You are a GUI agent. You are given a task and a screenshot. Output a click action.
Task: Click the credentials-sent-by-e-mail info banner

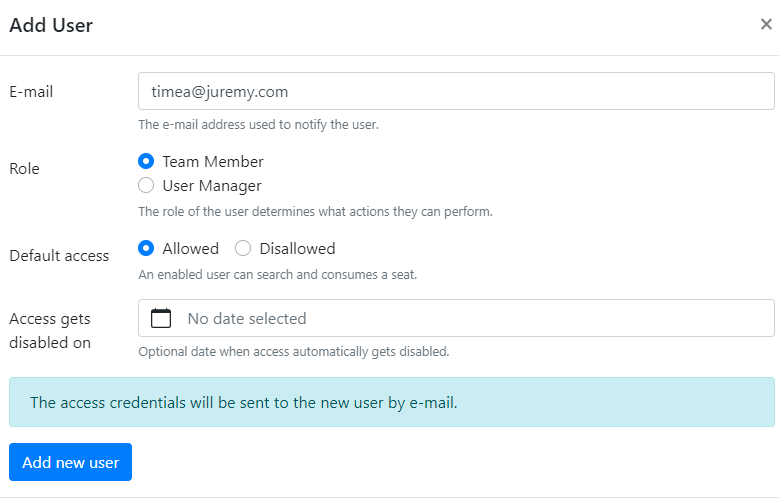[x=391, y=403]
